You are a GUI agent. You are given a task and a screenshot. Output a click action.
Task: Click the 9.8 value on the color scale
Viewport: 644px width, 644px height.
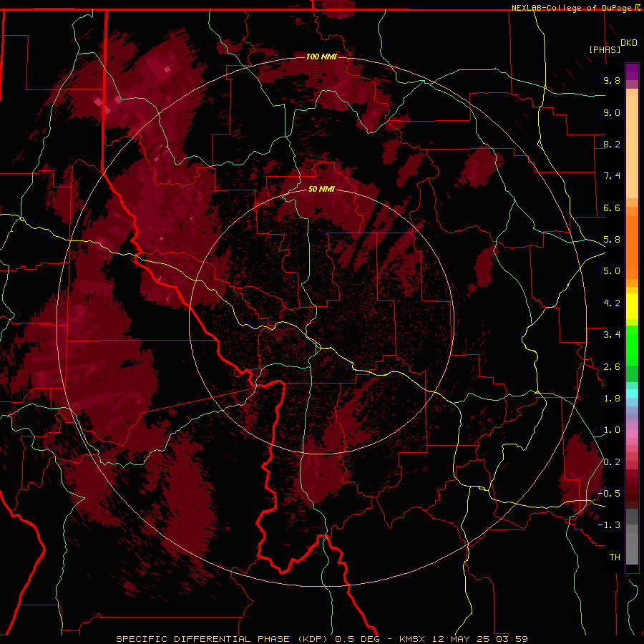point(612,80)
